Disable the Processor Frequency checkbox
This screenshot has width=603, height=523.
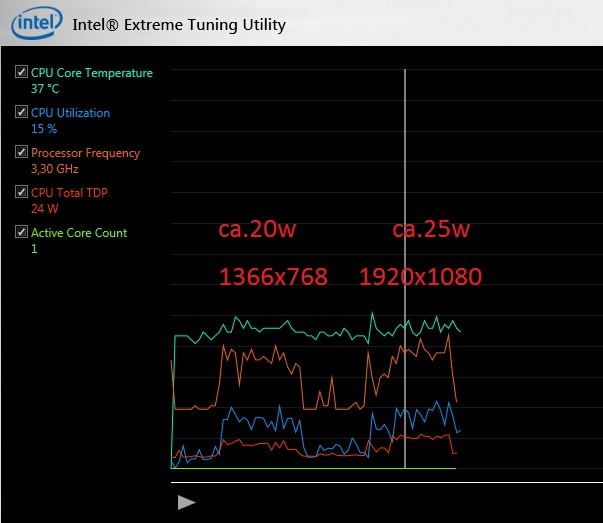click(21, 152)
